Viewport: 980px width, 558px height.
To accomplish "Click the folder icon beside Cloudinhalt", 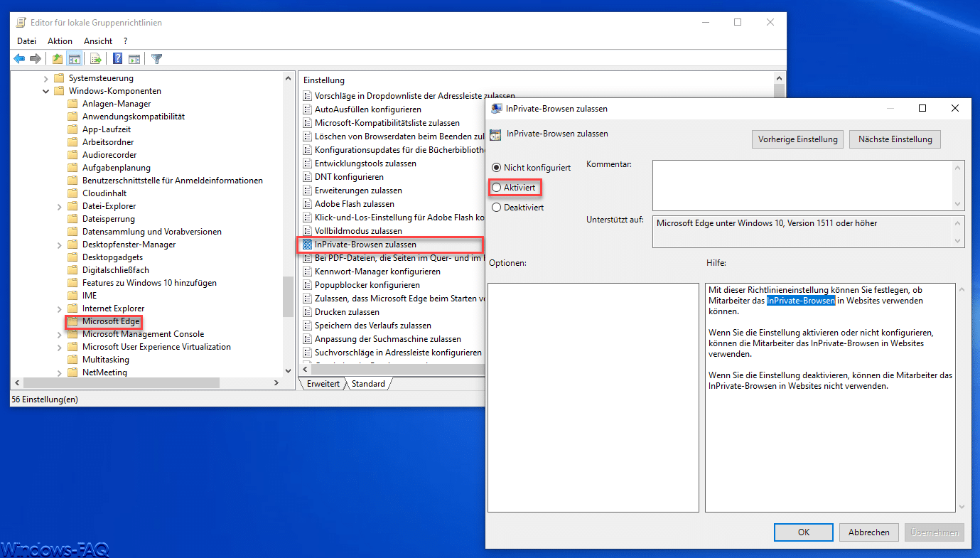I will (x=72, y=193).
